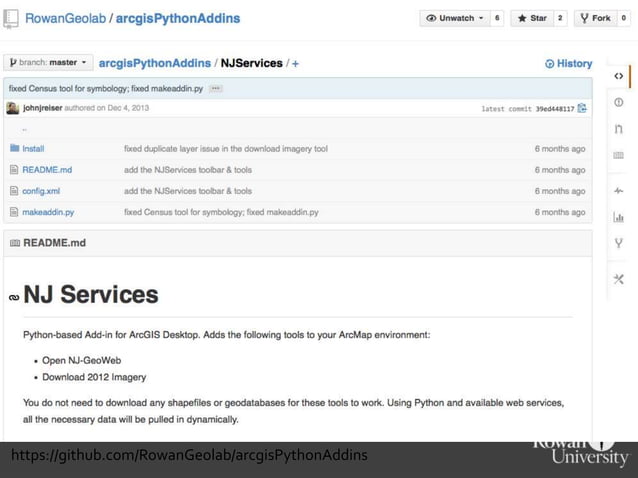Open the makeaddin.py file
638x478 pixels.
(x=48, y=212)
